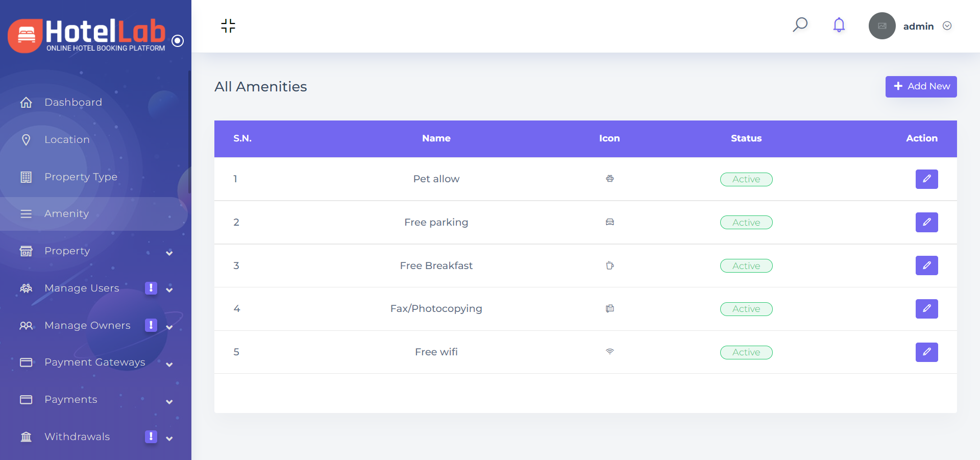Edit the Fax/Photocopying amenity
Viewport: 980px width, 460px height.
(926, 309)
